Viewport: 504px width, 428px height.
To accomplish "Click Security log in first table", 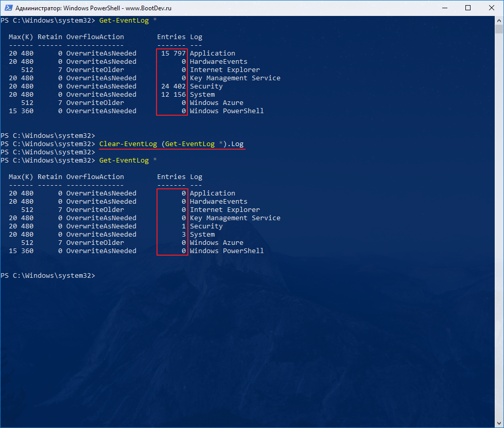I will point(206,86).
